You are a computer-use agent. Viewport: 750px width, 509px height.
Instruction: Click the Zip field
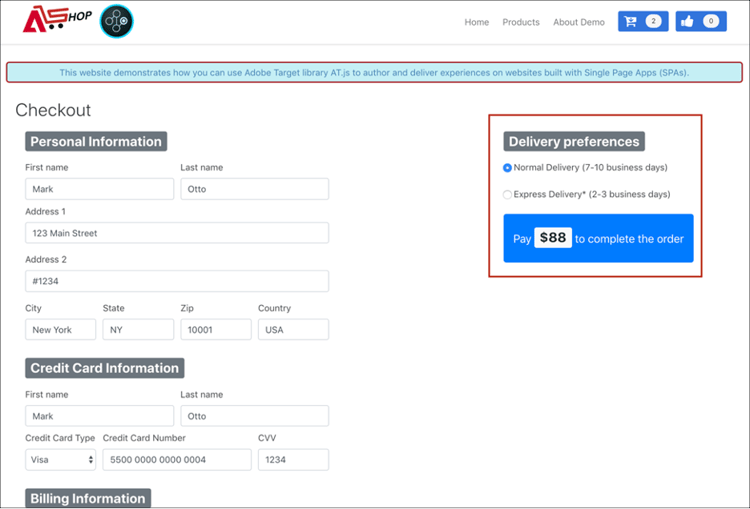tap(216, 330)
